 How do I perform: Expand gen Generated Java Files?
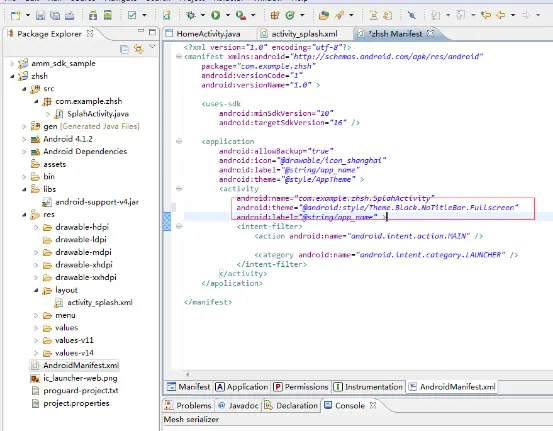coord(24,126)
